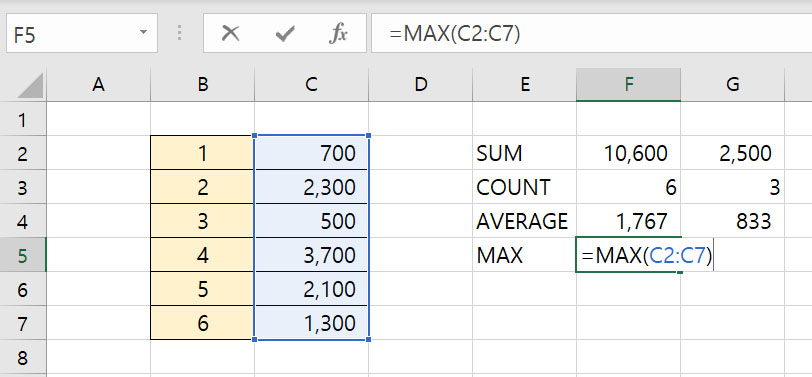Click cell containing 500

click(x=311, y=221)
